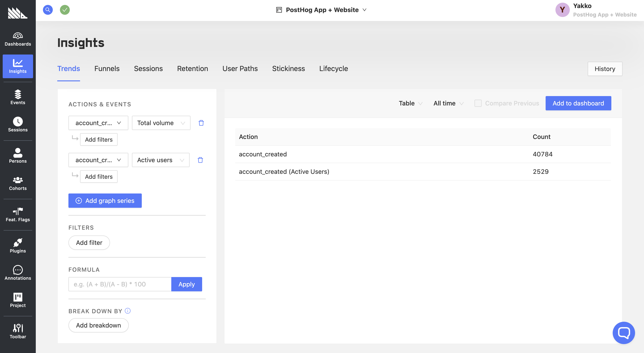Open Dashboards from the sidebar

(x=18, y=39)
